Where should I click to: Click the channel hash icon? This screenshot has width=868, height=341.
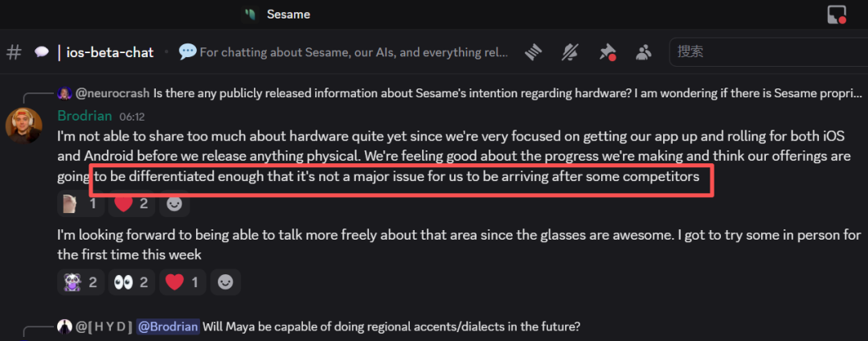point(14,52)
